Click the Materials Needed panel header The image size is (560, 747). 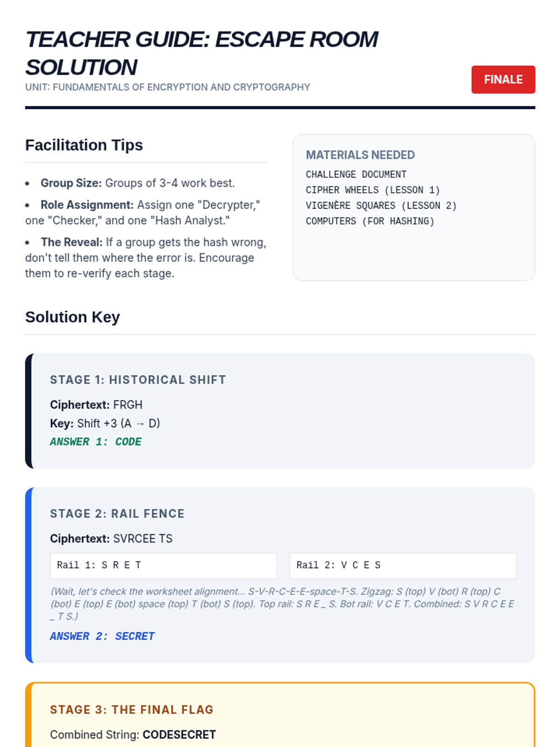(x=360, y=155)
